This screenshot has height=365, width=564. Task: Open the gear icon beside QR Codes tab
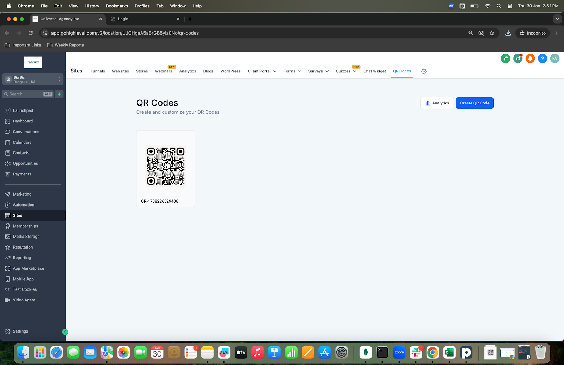point(424,71)
